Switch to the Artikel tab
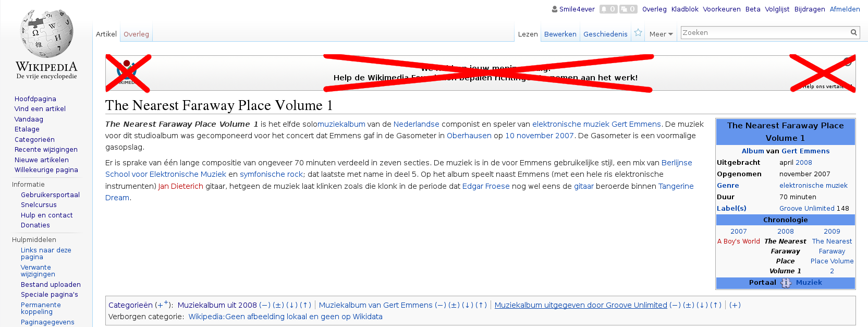The height and width of the screenshot is (327, 868). tap(106, 34)
